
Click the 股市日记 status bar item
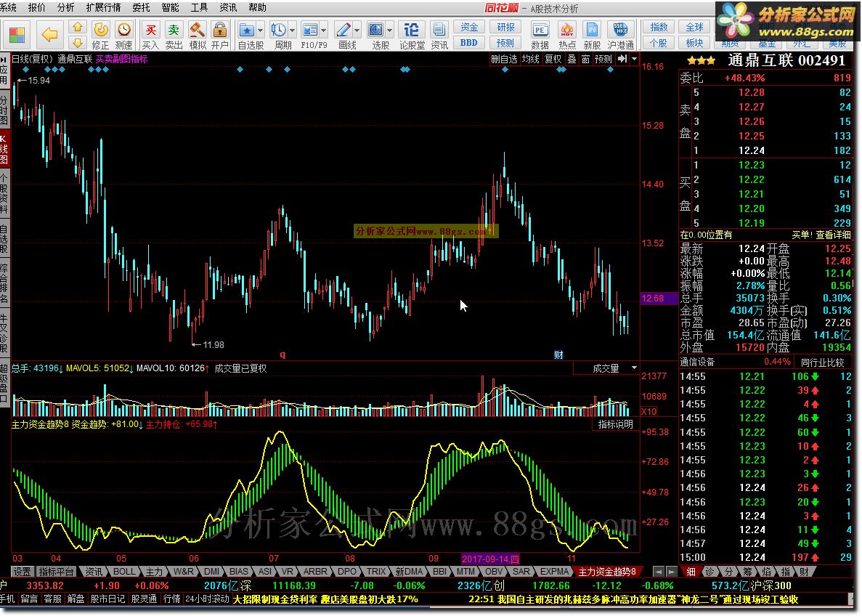point(107,599)
